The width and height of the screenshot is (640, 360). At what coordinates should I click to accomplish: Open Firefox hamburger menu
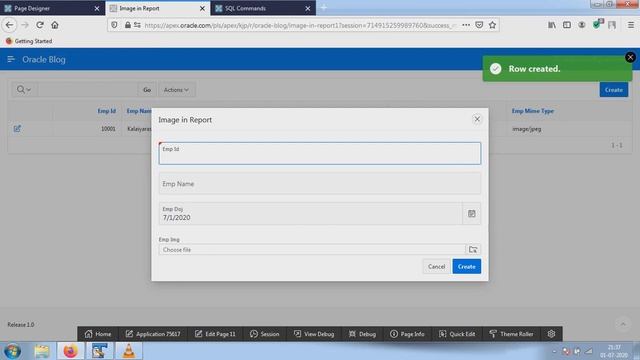coord(631,25)
